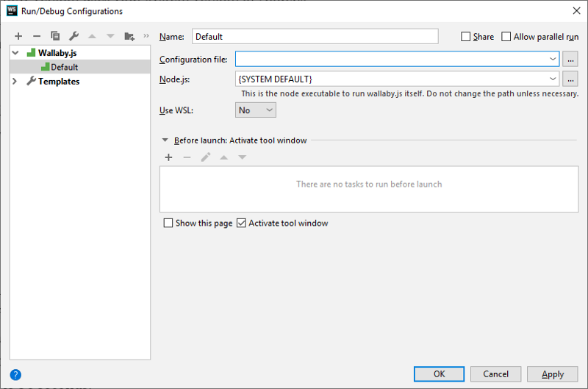The height and width of the screenshot is (389, 588).
Task: Open the Use WSL dropdown
Action: pyautogui.click(x=255, y=110)
